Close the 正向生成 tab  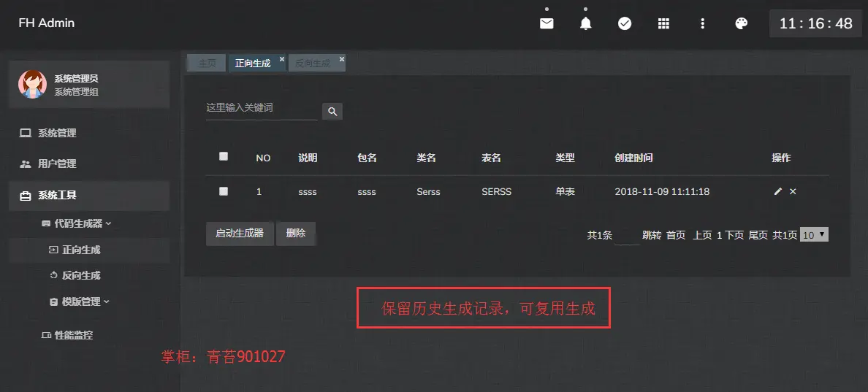(x=282, y=58)
